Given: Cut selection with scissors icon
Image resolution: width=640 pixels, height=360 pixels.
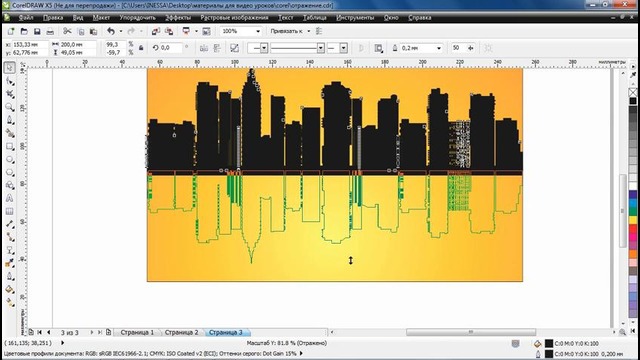Looking at the screenshot, I should (67, 31).
